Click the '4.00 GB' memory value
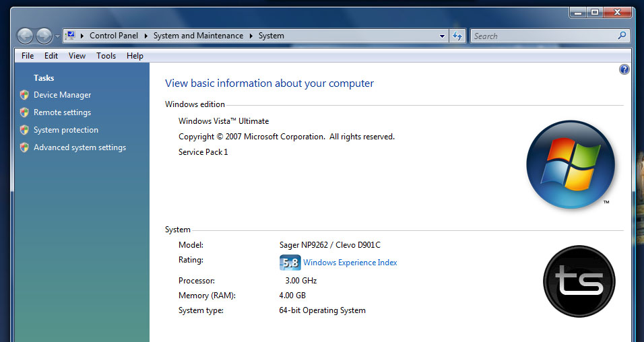Viewport: 644px width, 342px height. pyautogui.click(x=292, y=296)
